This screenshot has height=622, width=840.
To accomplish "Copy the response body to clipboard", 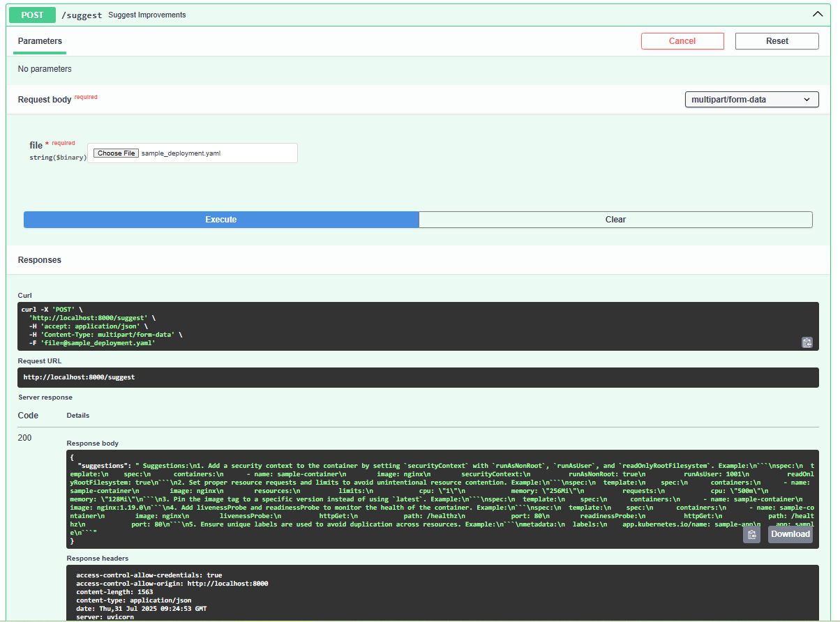I will pyautogui.click(x=751, y=534).
